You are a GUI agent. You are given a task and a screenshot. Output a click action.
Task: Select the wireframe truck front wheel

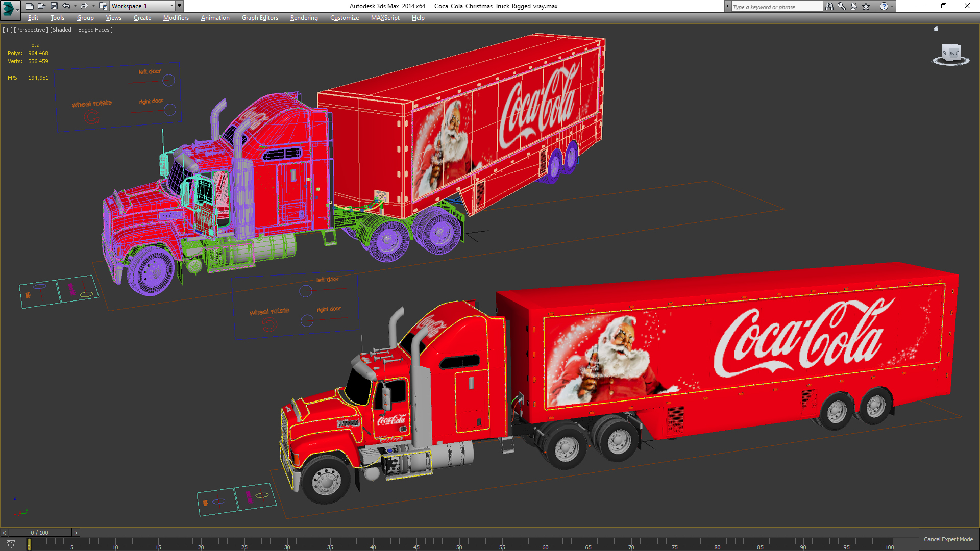[x=151, y=272]
